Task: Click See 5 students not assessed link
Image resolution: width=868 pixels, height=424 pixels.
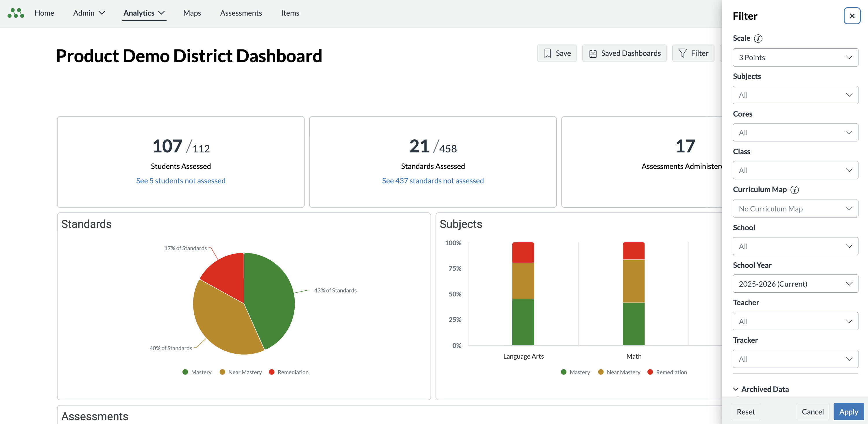Action: click(x=181, y=181)
